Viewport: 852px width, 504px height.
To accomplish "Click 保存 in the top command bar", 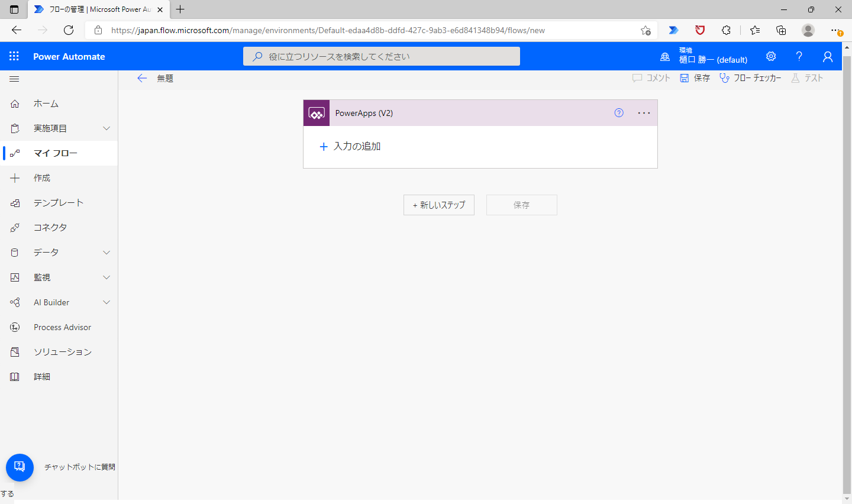I will [695, 78].
